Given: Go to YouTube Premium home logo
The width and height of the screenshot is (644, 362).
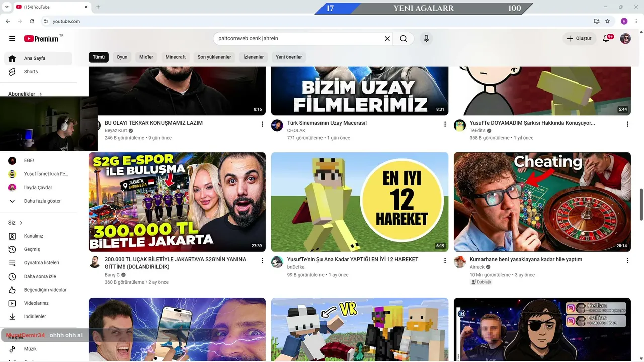Looking at the screenshot, I should point(41,39).
